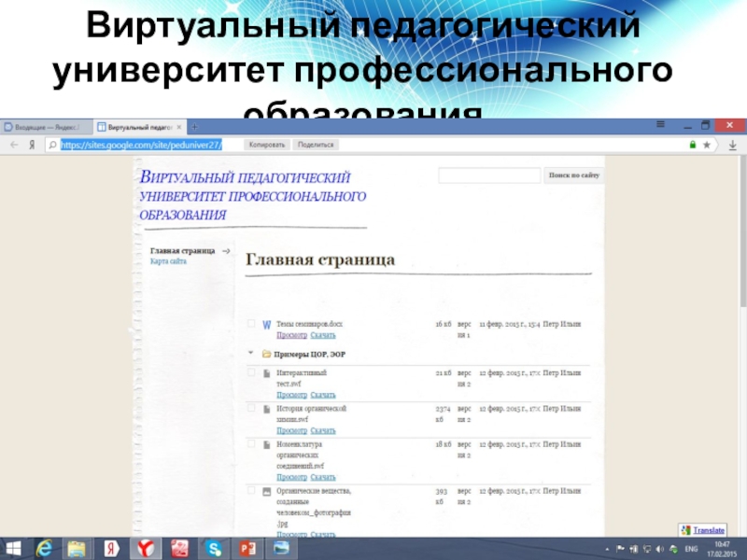Open the white Yandex taskbar icon
The image size is (747, 560).
(x=111, y=549)
